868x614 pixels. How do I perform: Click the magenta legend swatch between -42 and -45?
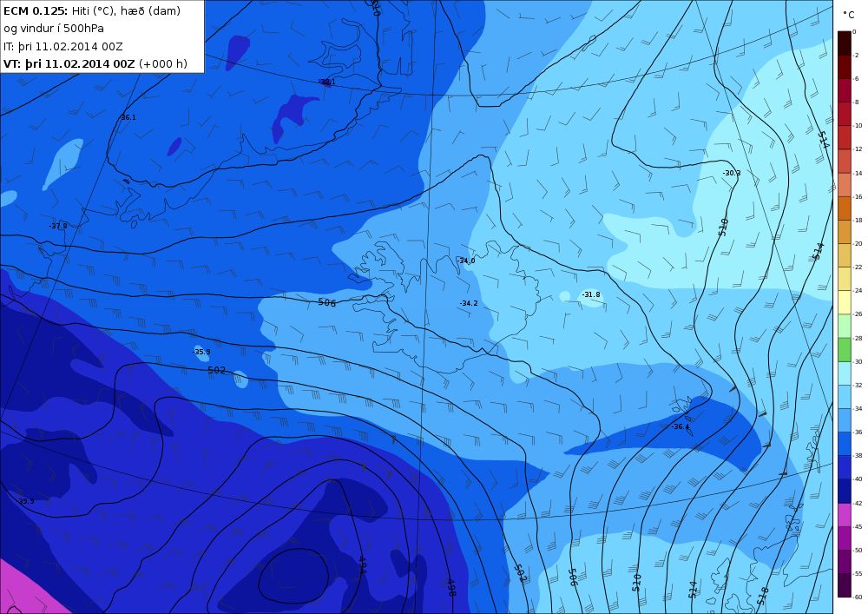click(845, 515)
